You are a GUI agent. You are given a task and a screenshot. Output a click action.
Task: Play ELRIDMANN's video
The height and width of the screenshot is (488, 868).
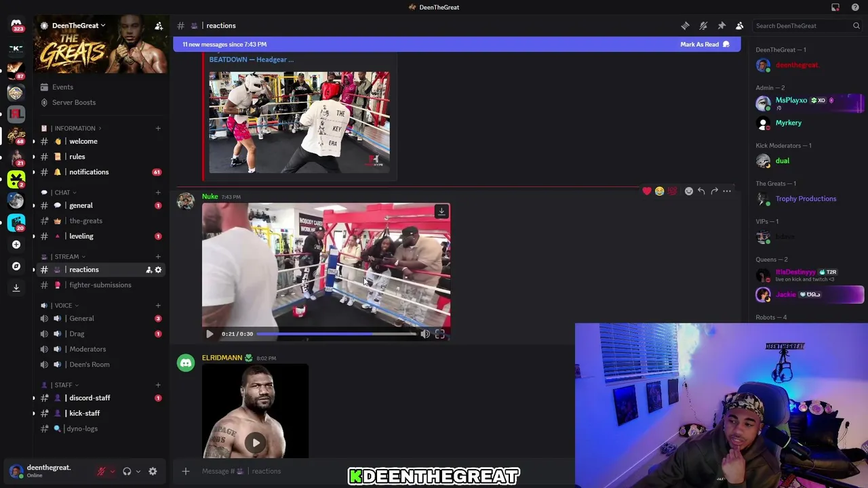(256, 443)
